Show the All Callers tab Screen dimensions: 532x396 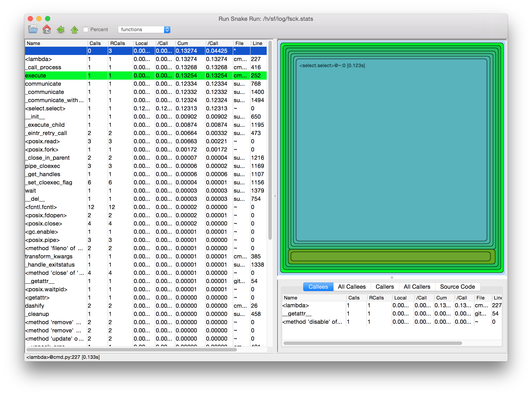(417, 287)
